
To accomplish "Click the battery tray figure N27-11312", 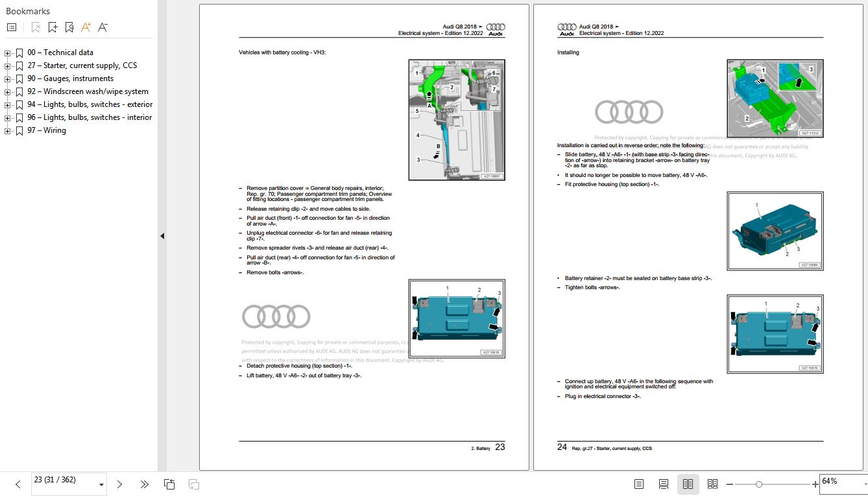I will coord(775,99).
